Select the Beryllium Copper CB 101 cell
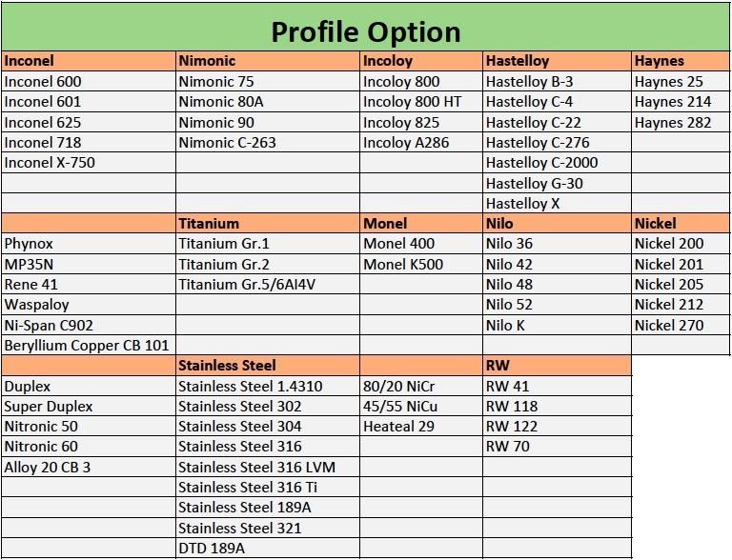 (89, 345)
